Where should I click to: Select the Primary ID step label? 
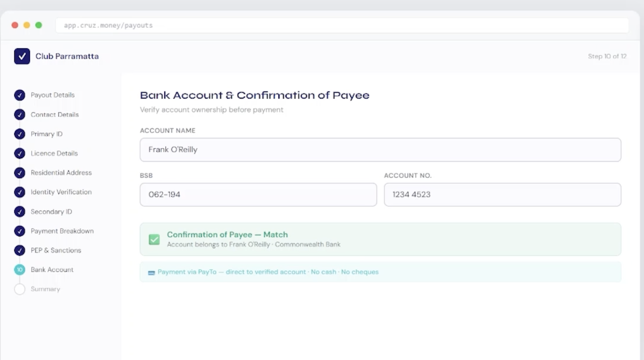pyautogui.click(x=46, y=134)
